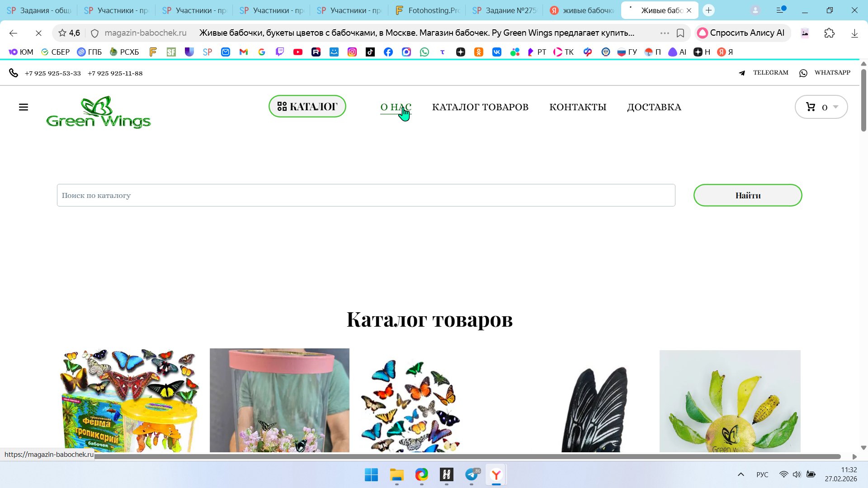868x488 pixels.
Task: Open the three-dot page options menu
Action: [x=665, y=33]
